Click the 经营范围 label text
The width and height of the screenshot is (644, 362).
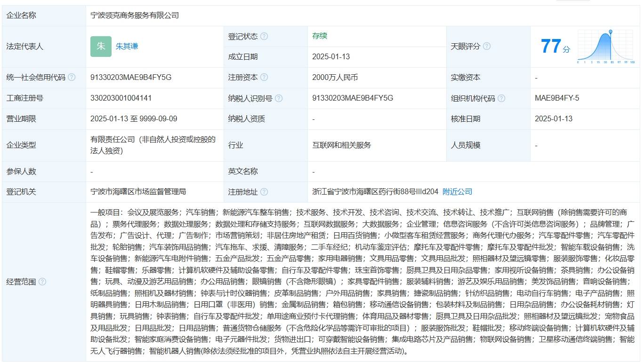21,282
